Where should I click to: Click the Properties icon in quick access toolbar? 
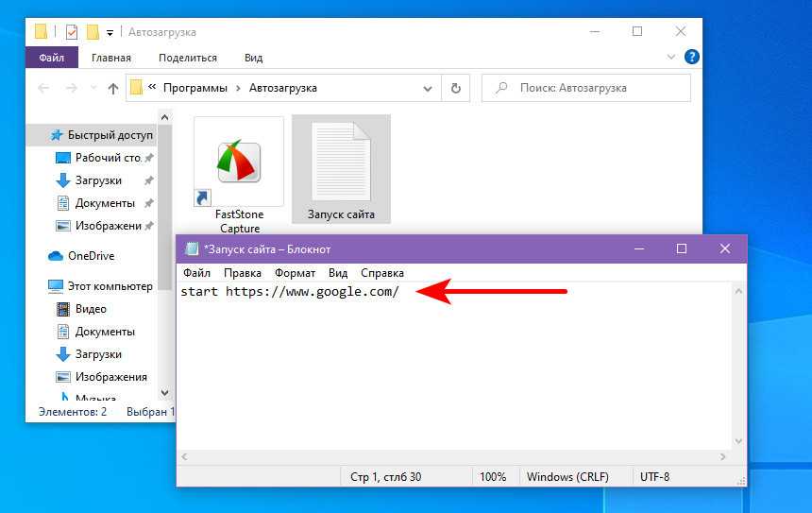[72, 31]
